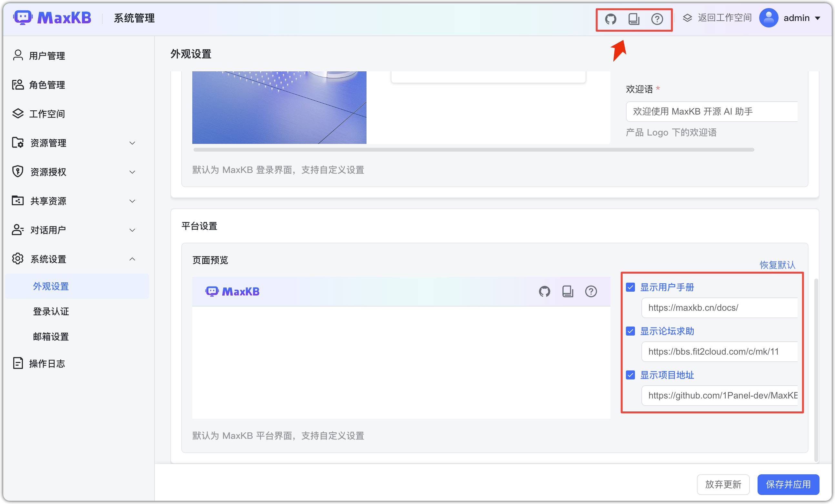Open the user manual book icon in top bar
The image size is (835, 504).
pos(634,19)
